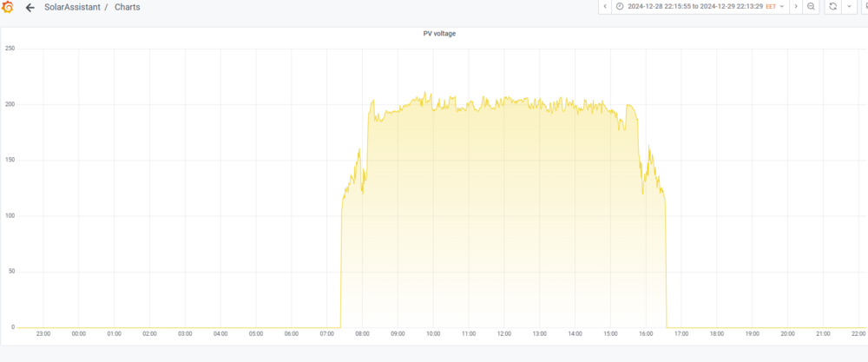This screenshot has width=868, height=362.
Task: Click the 10:00 x-axis label
Action: pos(433,333)
